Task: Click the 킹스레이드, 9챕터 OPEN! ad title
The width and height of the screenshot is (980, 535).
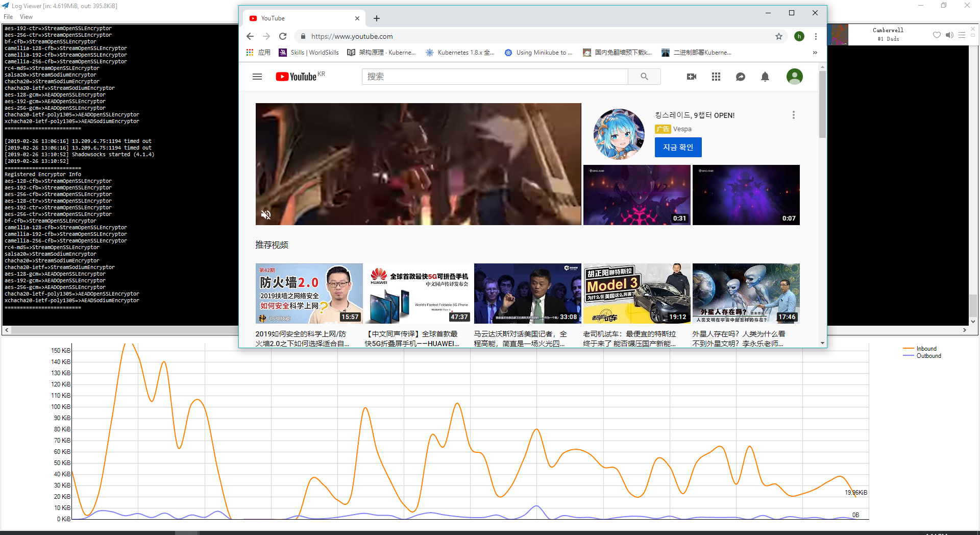Action: (x=695, y=115)
